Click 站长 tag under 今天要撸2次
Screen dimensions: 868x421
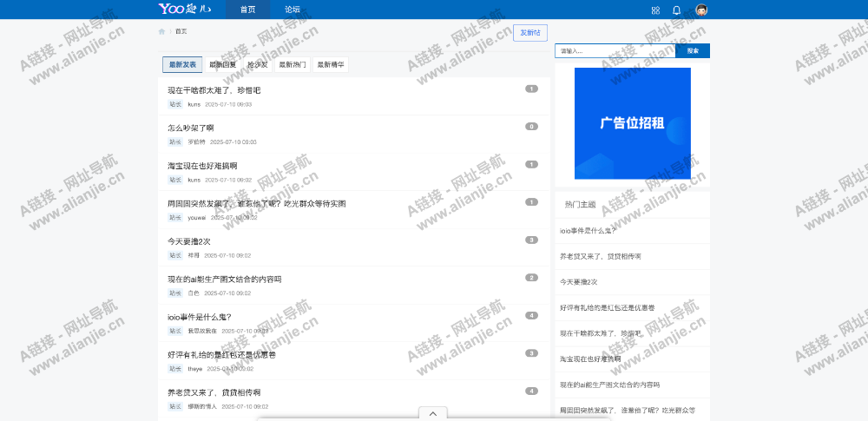click(175, 255)
